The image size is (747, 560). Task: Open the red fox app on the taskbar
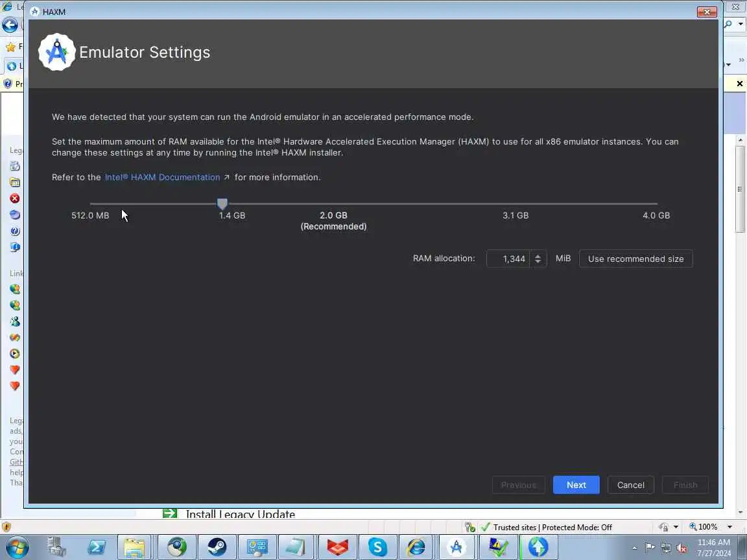point(337,547)
